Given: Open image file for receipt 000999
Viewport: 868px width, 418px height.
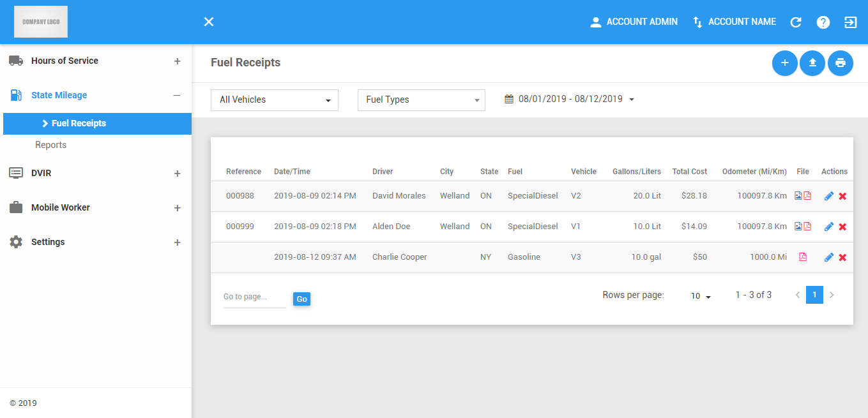Looking at the screenshot, I should [798, 227].
